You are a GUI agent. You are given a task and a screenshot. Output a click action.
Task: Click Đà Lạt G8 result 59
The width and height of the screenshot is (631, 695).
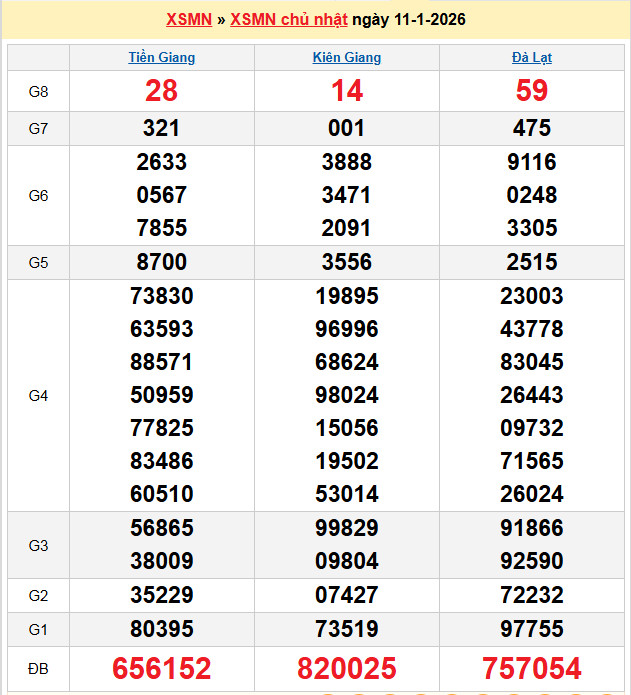532,91
